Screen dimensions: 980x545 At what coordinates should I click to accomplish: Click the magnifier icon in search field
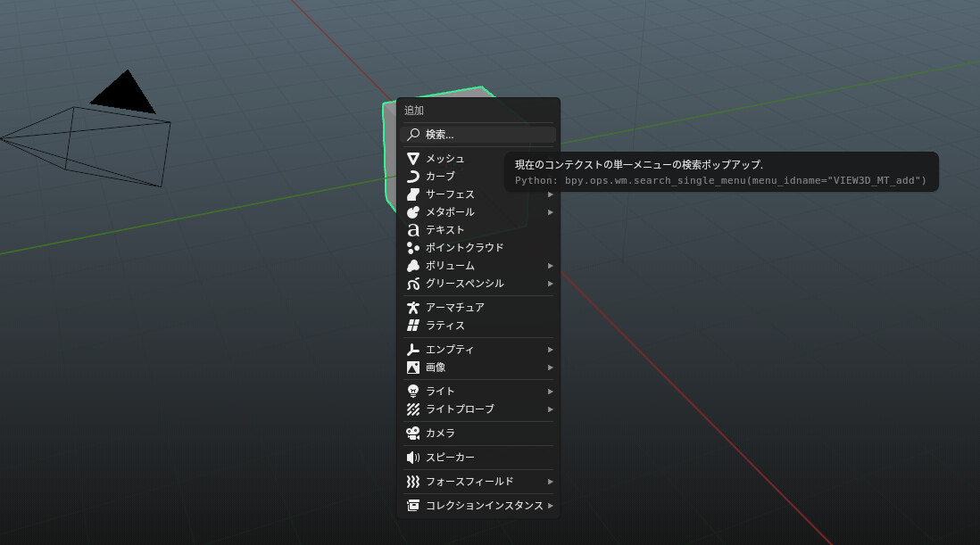tap(413, 135)
